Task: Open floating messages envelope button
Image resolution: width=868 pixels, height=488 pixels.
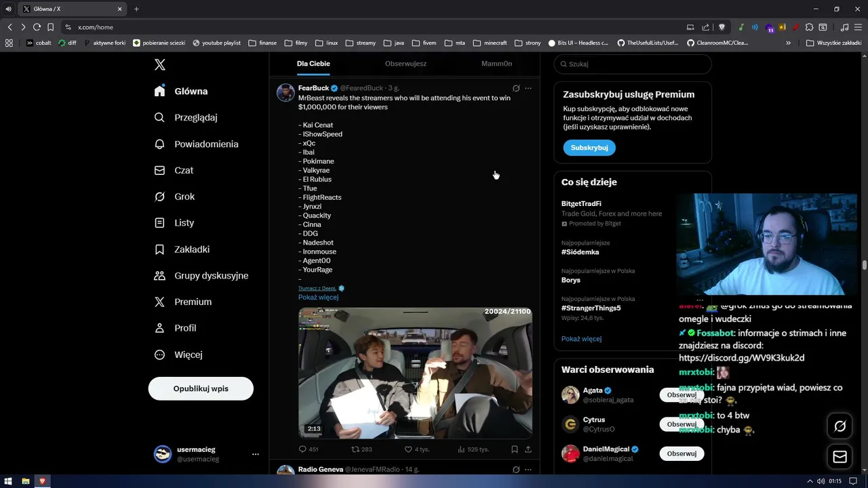Action: [840, 457]
